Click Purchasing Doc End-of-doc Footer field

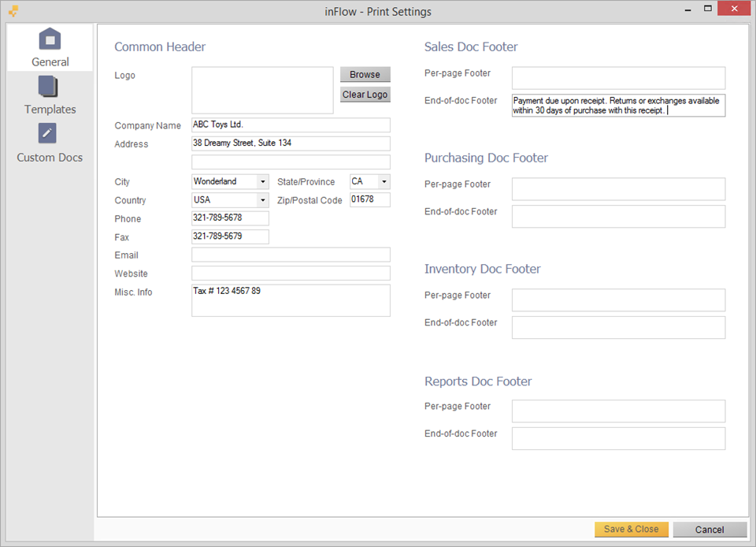pos(618,217)
